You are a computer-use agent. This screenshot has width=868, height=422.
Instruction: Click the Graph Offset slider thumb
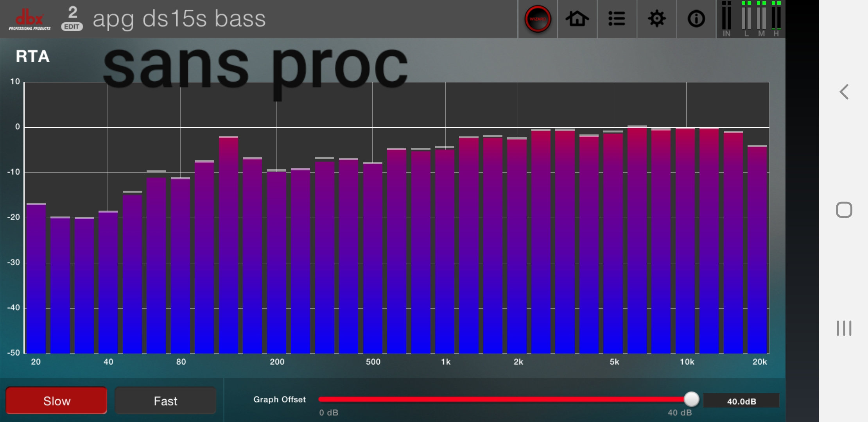(x=691, y=399)
